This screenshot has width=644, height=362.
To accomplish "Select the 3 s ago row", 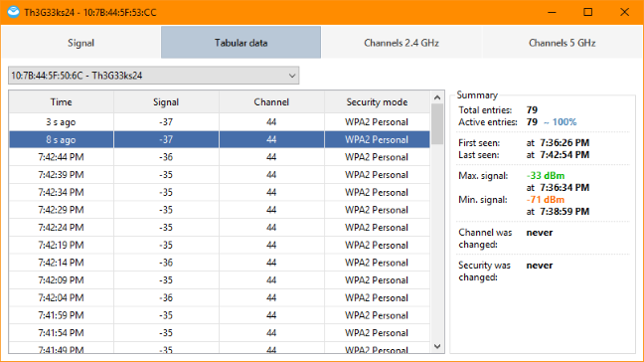I will point(220,122).
